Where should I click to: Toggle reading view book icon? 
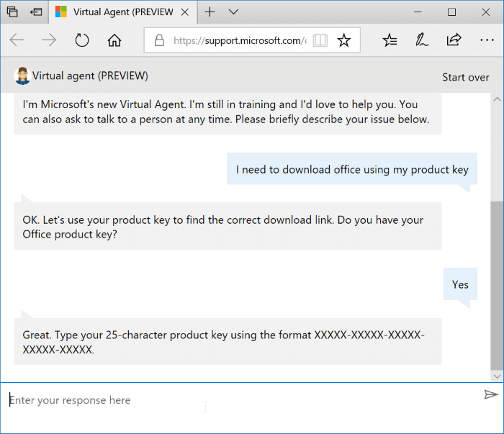coord(320,40)
